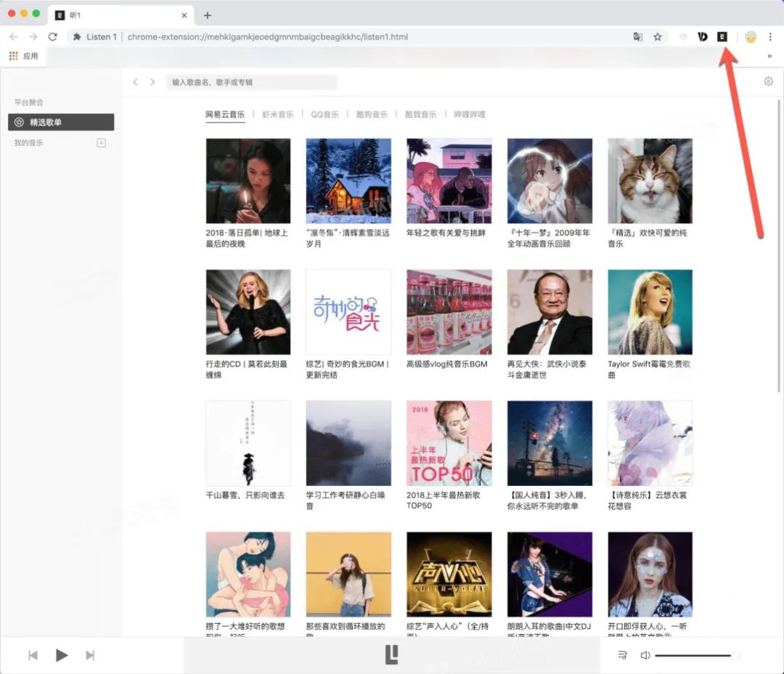
Task: Open 行走的CD Adele playlist cover
Action: coord(248,312)
